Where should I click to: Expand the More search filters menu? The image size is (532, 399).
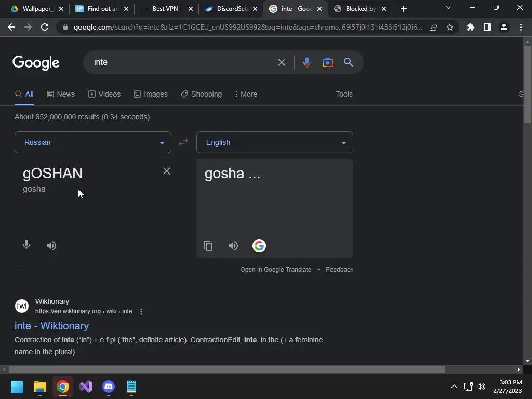coord(246,94)
